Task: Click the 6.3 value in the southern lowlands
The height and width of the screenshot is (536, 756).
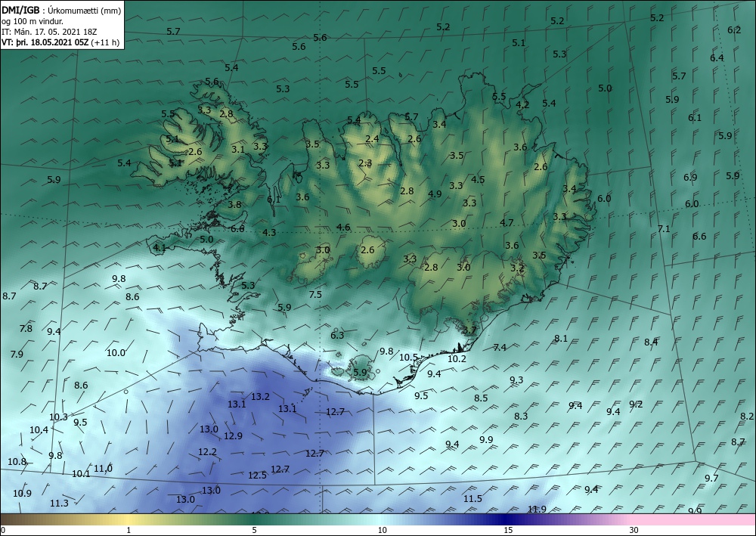Action: click(337, 336)
